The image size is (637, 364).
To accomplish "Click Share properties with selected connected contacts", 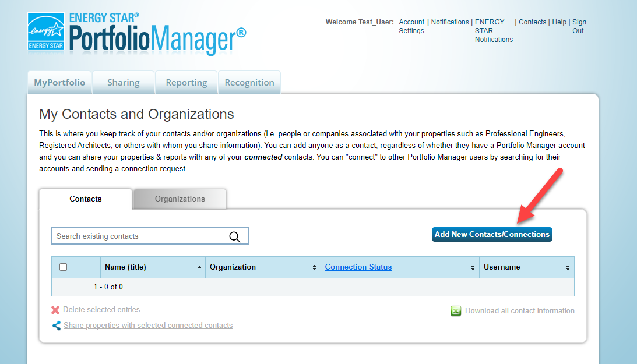I will point(148,326).
